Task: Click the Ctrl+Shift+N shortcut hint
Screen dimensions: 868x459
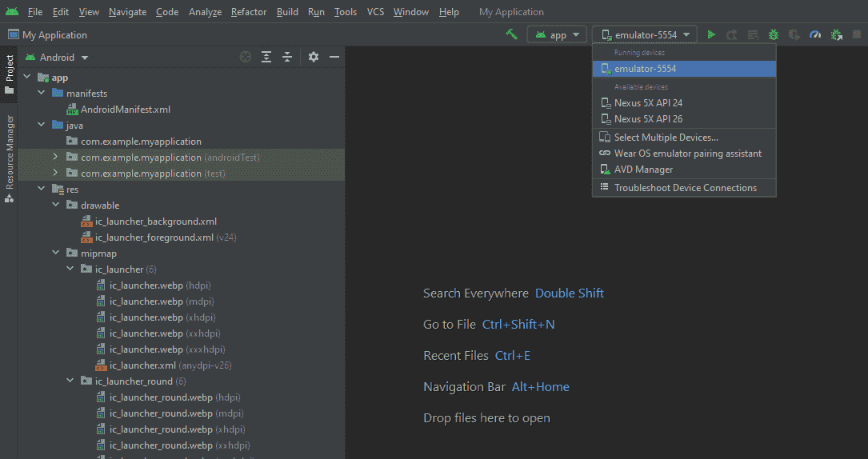Action: pyautogui.click(x=518, y=325)
